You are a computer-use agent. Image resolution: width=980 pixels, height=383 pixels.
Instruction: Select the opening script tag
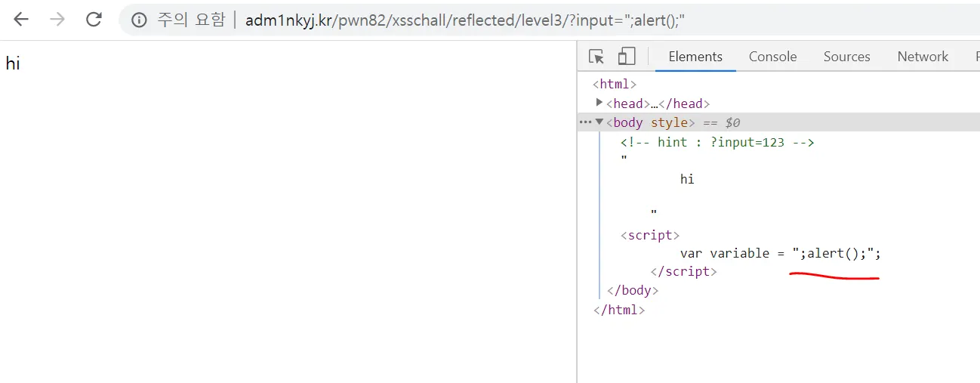650,235
